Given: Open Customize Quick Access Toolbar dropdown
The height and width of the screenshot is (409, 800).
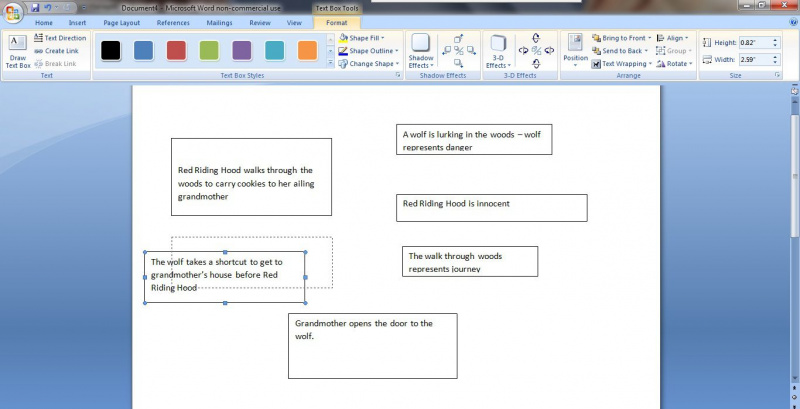Looking at the screenshot, I should pos(84,8).
